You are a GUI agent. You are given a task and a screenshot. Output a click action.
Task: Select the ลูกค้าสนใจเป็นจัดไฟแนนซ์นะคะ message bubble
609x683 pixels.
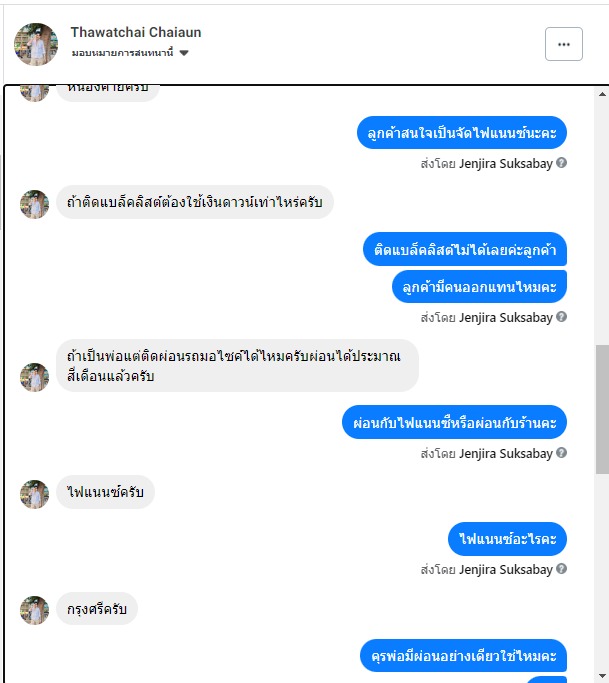462,132
